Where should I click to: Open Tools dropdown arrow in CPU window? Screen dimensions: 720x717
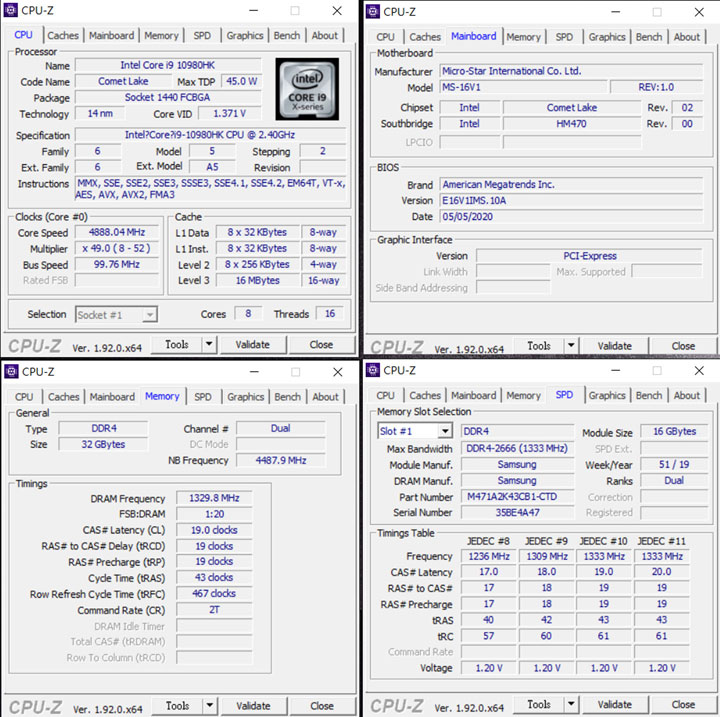tap(209, 344)
